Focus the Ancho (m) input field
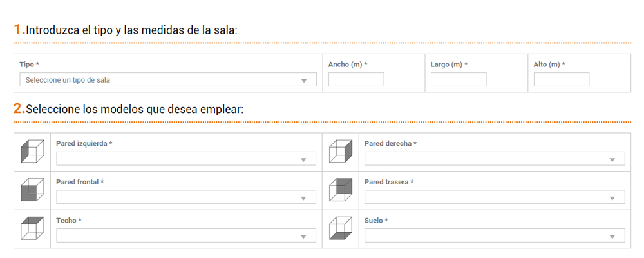Screen dimensions: 644x258 356,79
